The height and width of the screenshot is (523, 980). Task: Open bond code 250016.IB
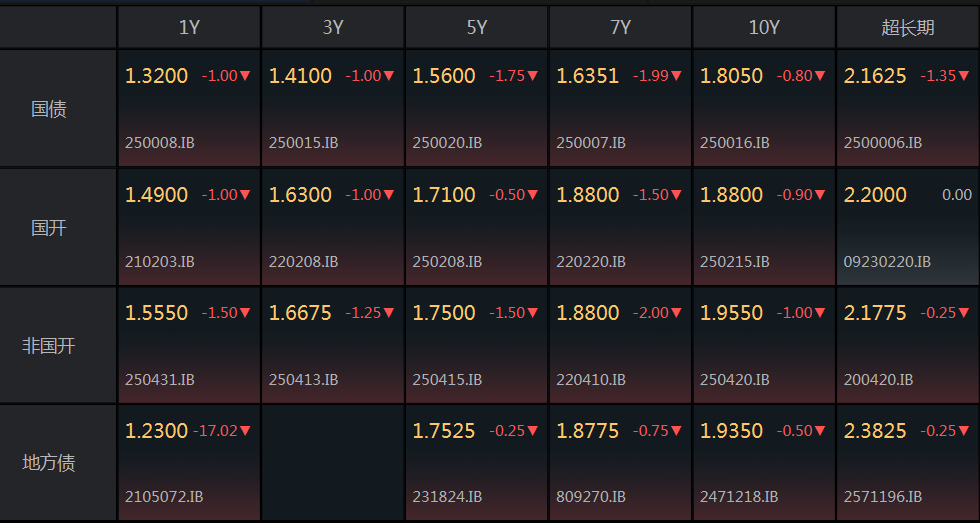click(734, 143)
